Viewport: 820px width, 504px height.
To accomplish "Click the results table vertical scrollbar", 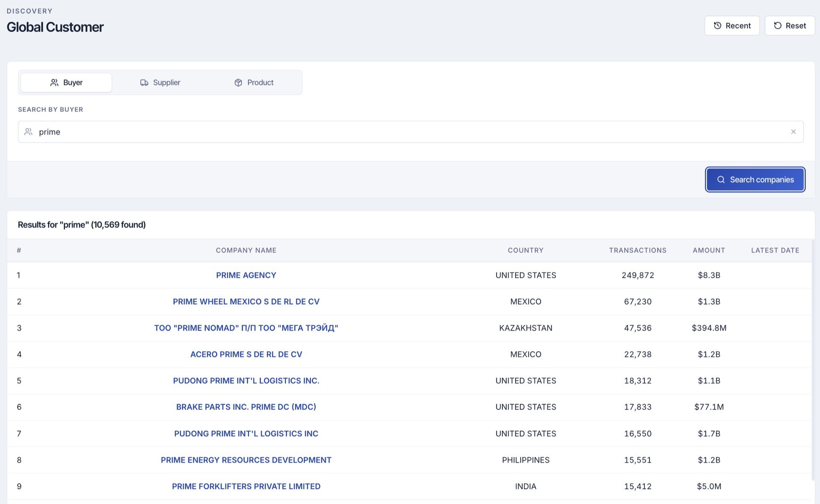I will pyautogui.click(x=813, y=361).
